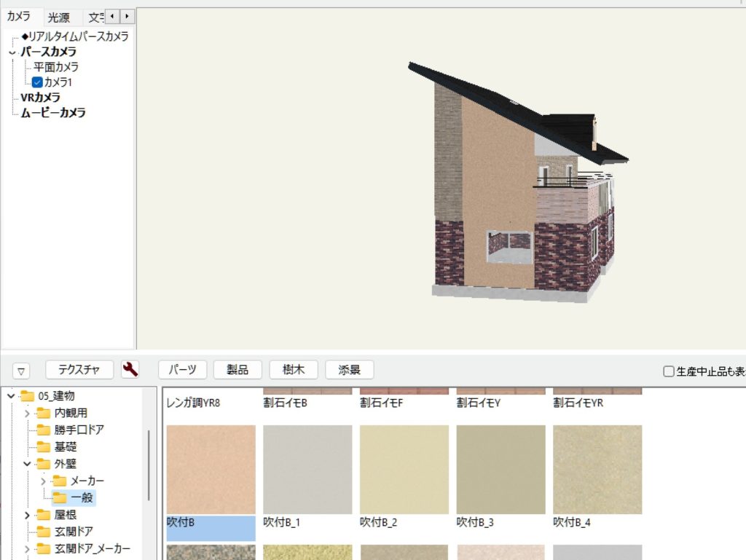Click the 樹木 button
The image size is (746, 560).
[294, 370]
